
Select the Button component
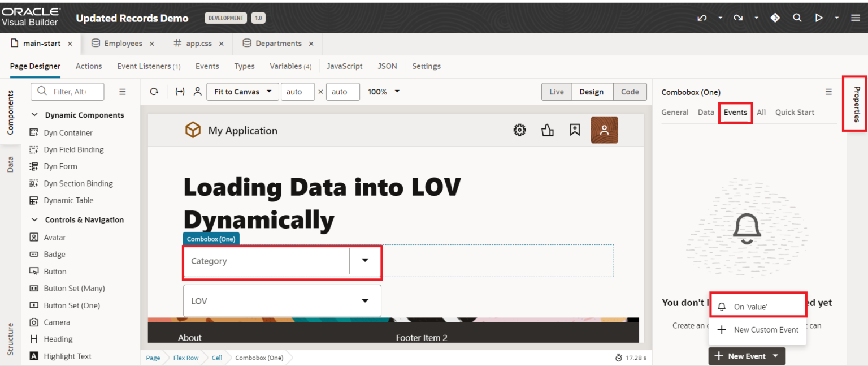55,272
